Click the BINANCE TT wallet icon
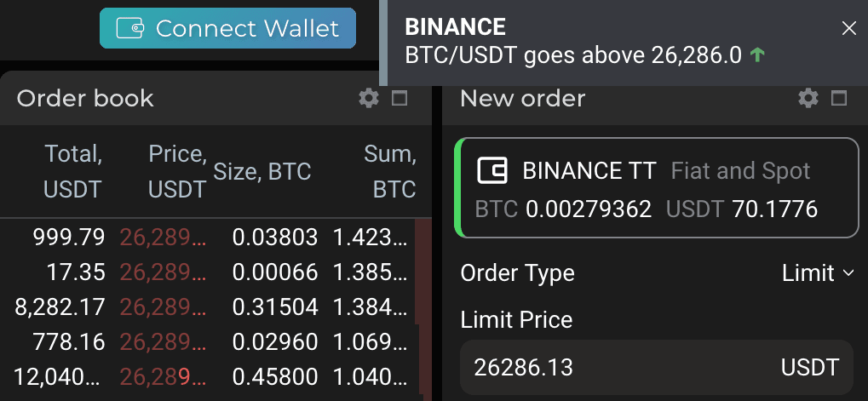 pos(492,171)
